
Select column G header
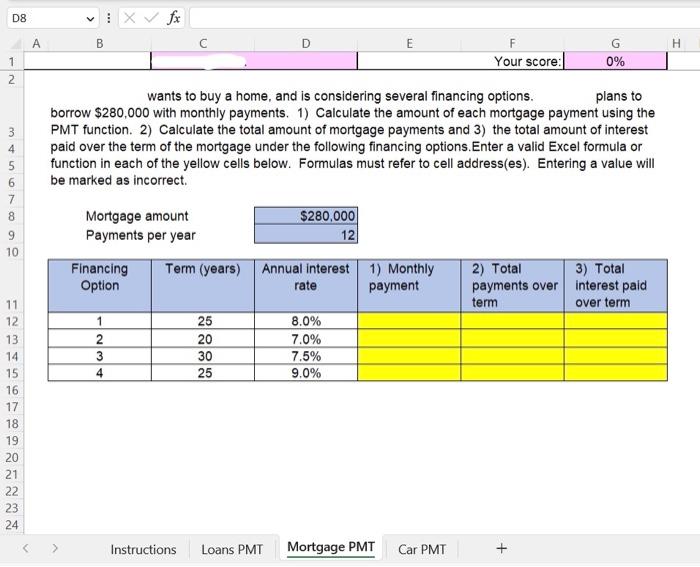pyautogui.click(x=615, y=43)
